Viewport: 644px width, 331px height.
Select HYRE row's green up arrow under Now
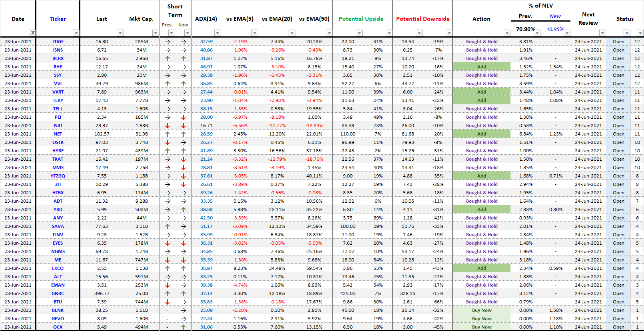183,151
